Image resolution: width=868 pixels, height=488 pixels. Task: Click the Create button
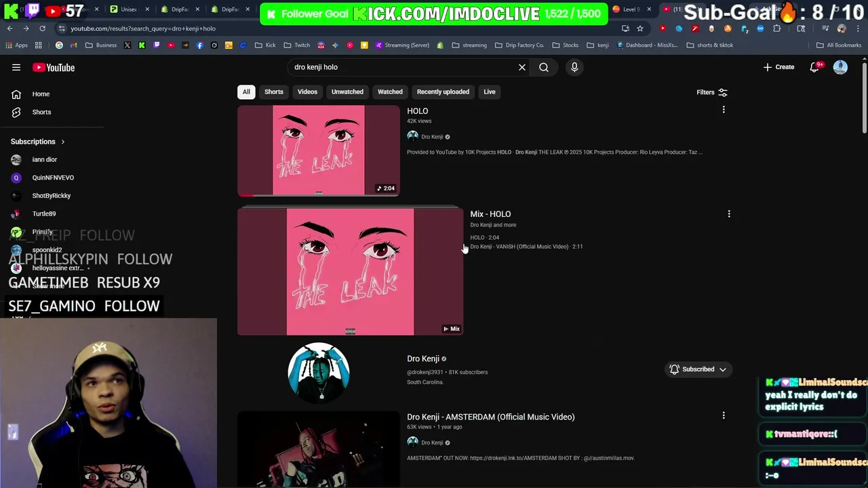tap(778, 67)
